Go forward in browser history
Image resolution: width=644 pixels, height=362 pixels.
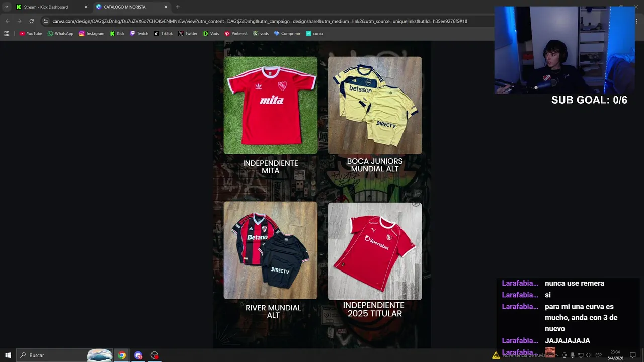[x=19, y=21]
